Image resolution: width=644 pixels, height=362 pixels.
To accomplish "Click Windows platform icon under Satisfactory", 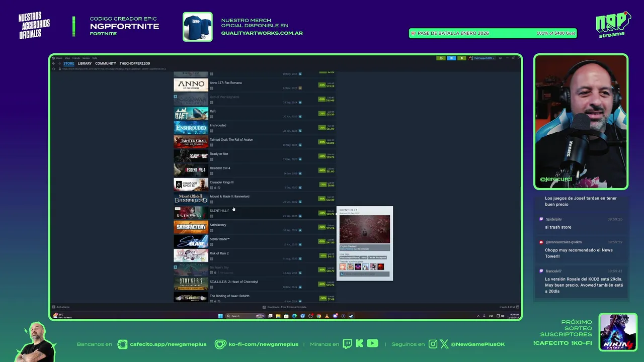I will coord(211,230).
